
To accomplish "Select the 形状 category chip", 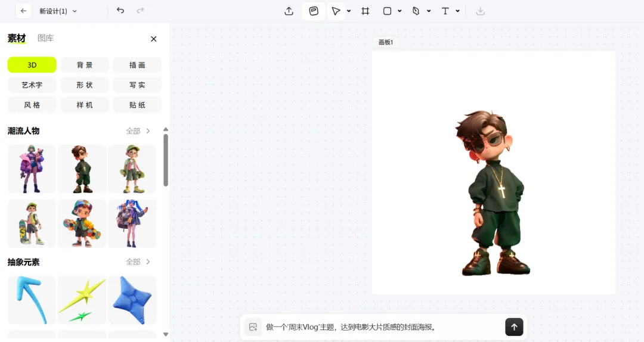I will [85, 85].
